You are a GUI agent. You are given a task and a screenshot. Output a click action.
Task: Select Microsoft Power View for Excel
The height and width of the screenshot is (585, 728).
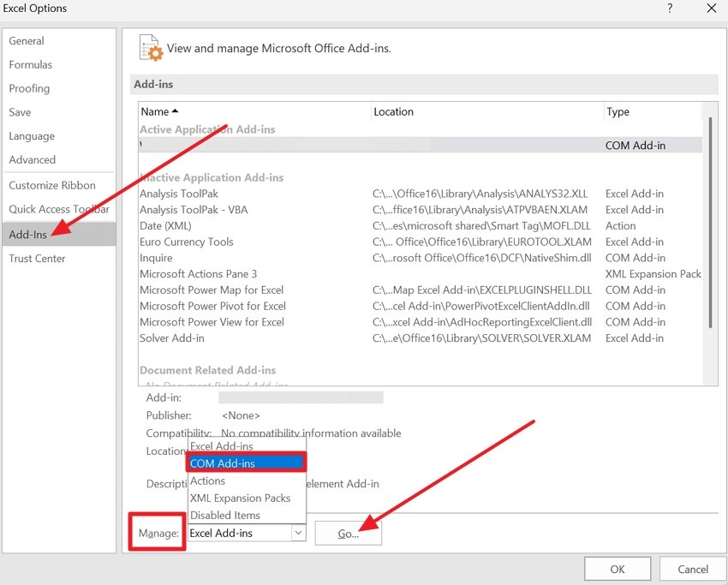click(421, 322)
